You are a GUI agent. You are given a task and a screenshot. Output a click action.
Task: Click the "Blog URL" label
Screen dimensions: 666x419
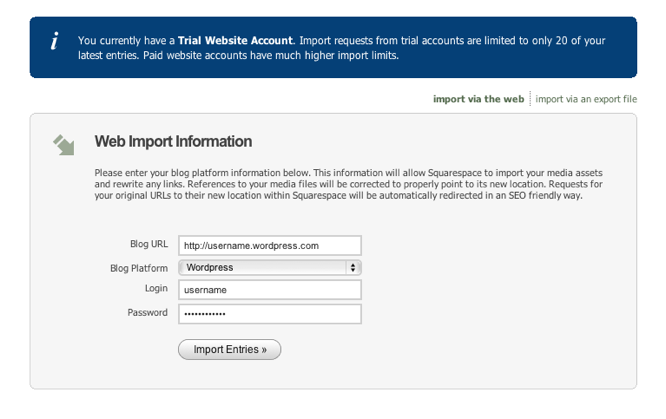coord(149,244)
